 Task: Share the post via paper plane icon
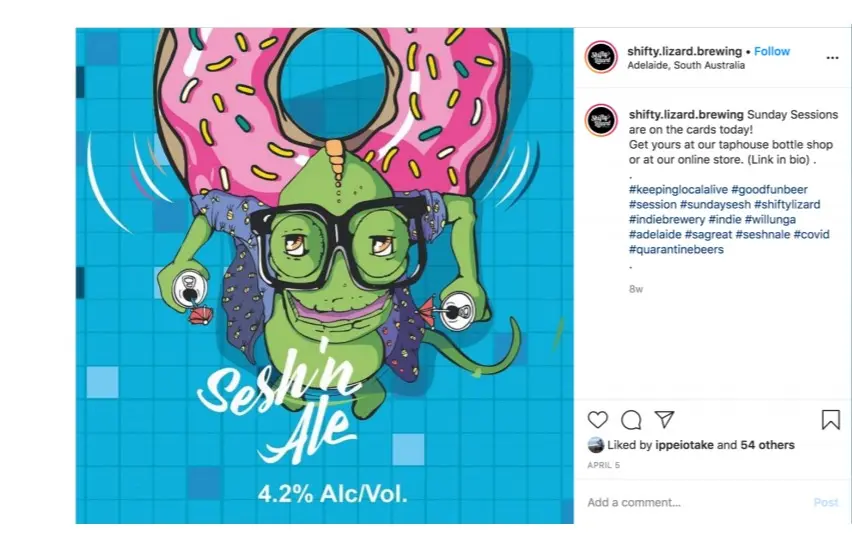664,419
